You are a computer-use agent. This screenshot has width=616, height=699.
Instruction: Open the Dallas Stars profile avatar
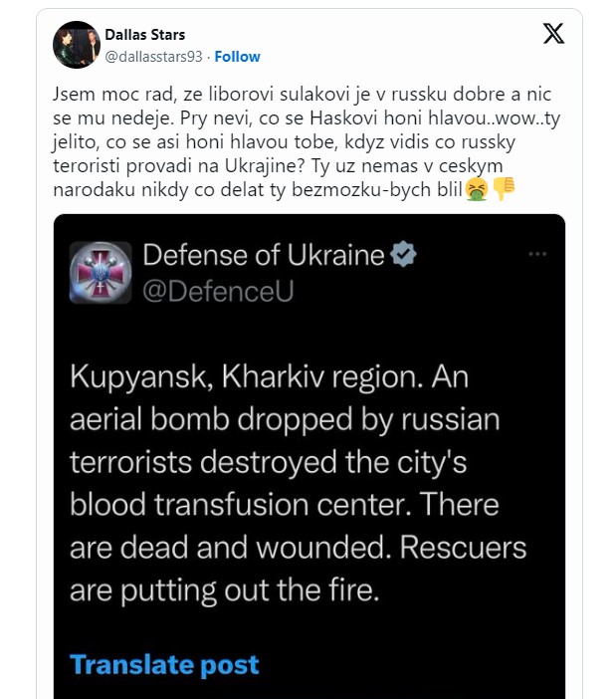(x=77, y=45)
